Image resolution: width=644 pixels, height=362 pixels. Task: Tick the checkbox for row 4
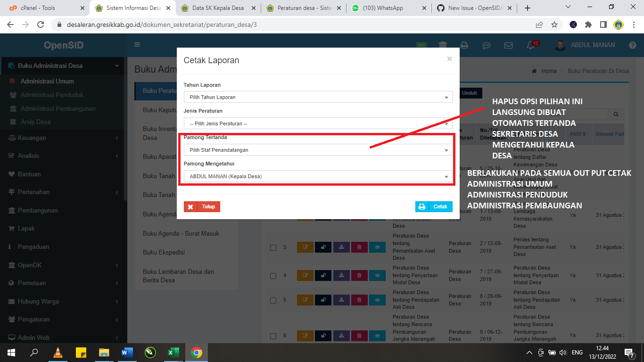click(273, 275)
